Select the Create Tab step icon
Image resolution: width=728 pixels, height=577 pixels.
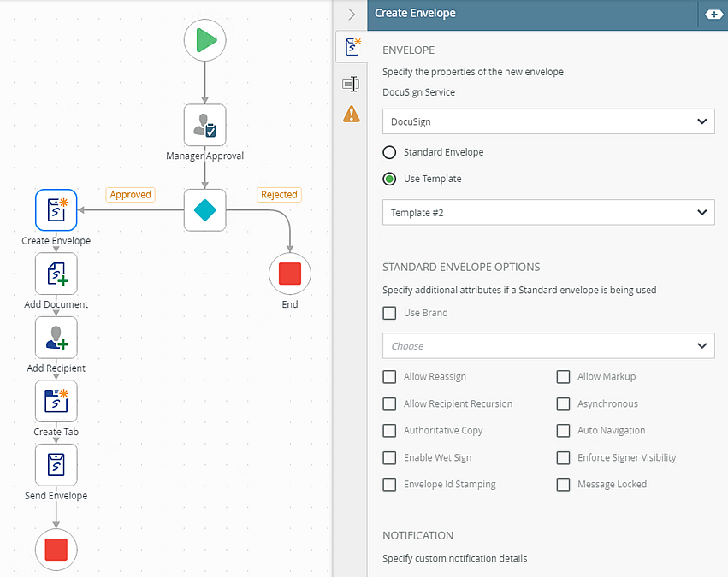pyautogui.click(x=56, y=401)
